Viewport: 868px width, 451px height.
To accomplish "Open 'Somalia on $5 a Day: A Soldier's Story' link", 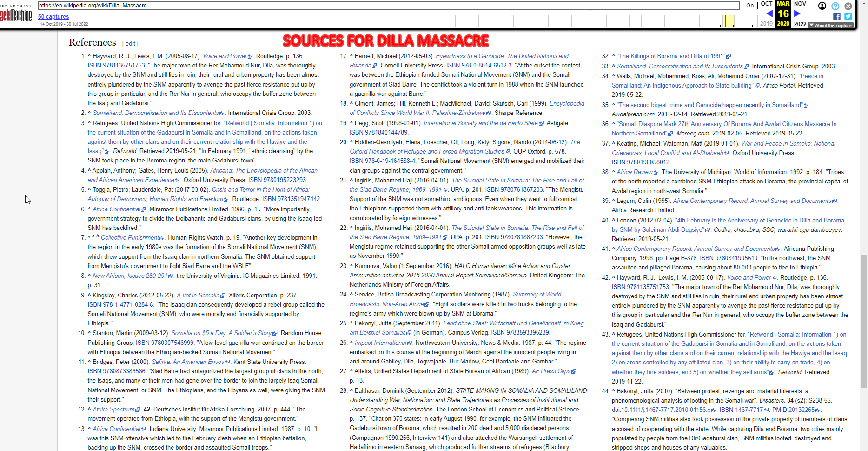I will pos(224,333).
